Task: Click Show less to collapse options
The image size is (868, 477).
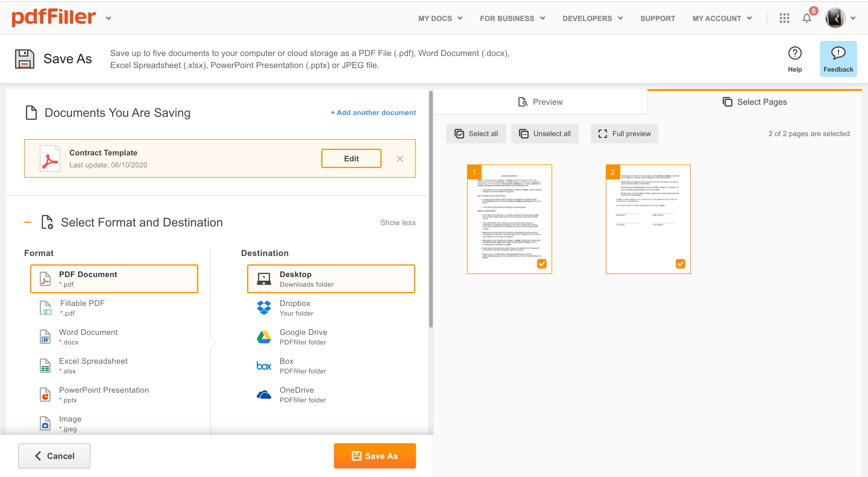Action: pos(398,223)
